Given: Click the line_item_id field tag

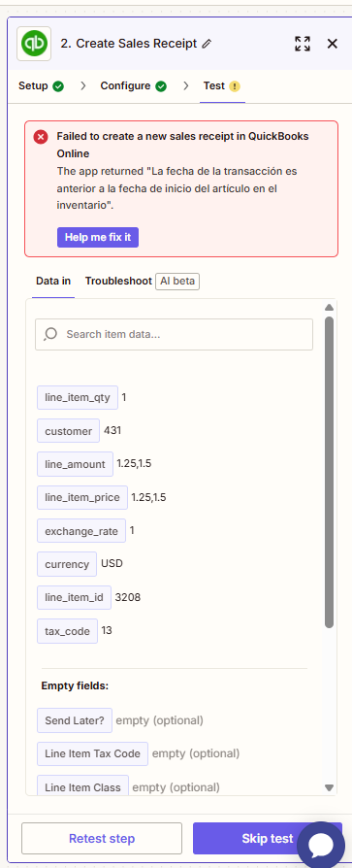Looking at the screenshot, I should [74, 597].
